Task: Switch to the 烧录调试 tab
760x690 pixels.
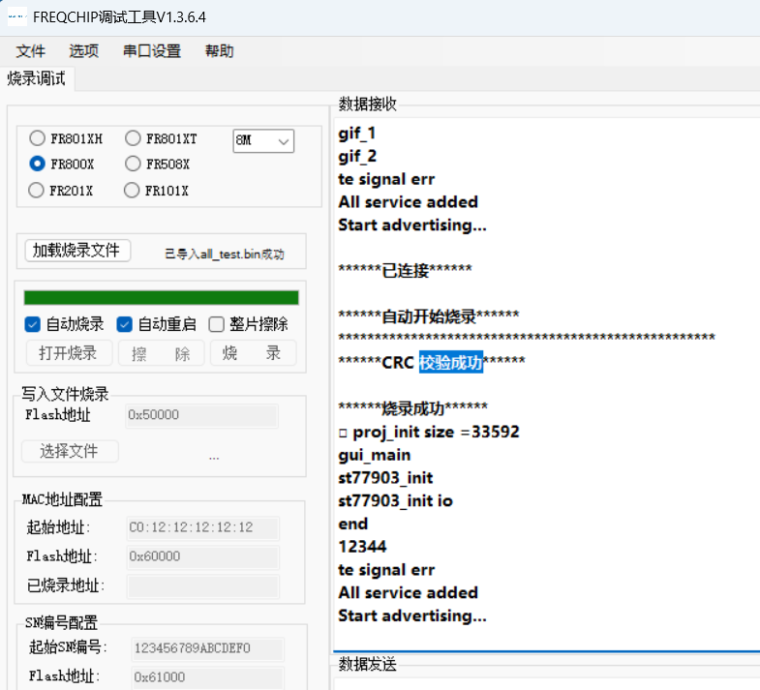Action: pyautogui.click(x=37, y=78)
